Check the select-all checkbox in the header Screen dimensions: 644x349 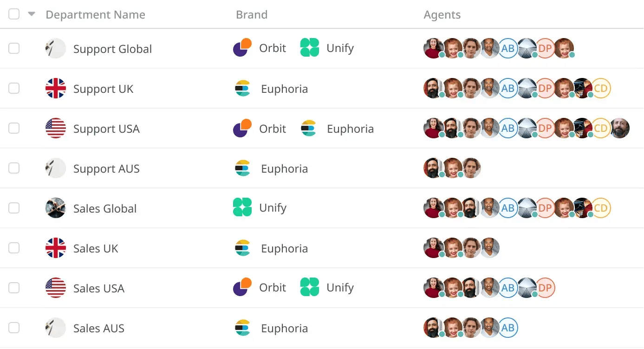14,14
